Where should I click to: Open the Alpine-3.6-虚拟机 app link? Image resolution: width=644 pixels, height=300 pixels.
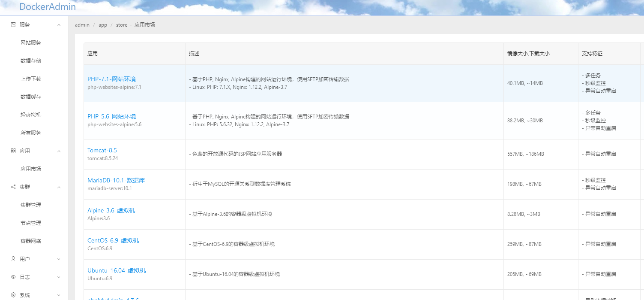point(111,211)
